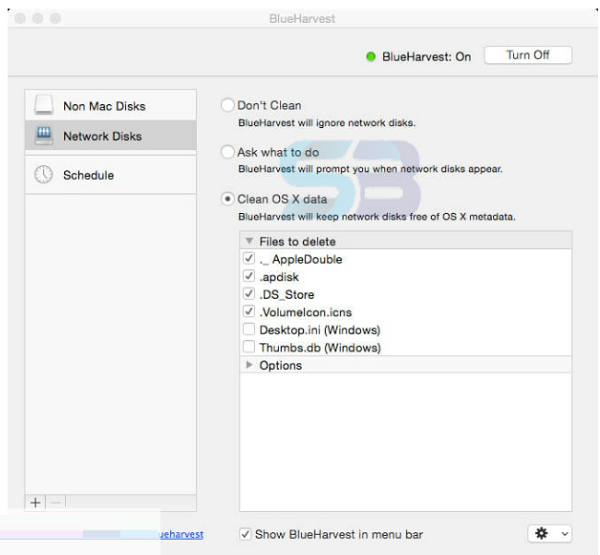Select the Don't Clean radio button
This screenshot has height=555, width=600.
[x=228, y=105]
